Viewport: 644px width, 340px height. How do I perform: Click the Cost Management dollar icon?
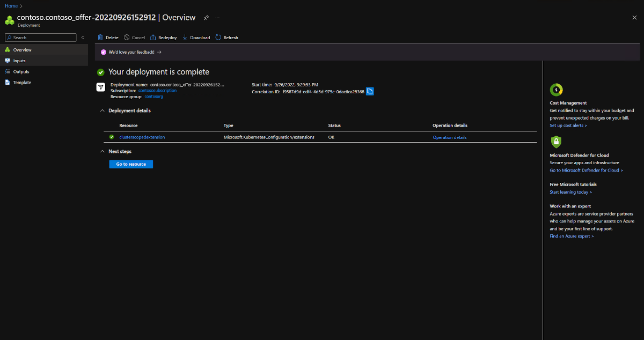556,90
